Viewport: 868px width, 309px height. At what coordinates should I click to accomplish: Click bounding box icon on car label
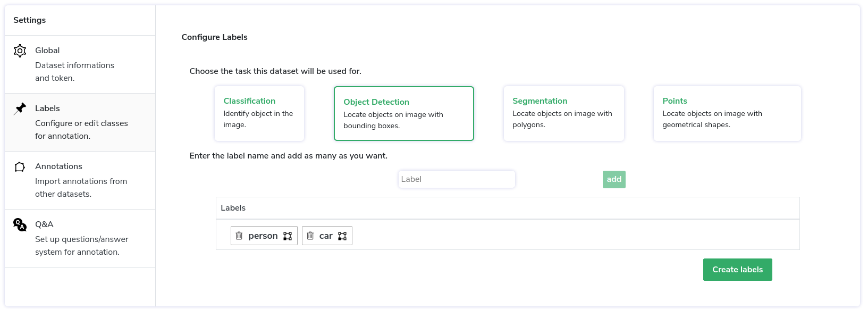[x=342, y=236]
